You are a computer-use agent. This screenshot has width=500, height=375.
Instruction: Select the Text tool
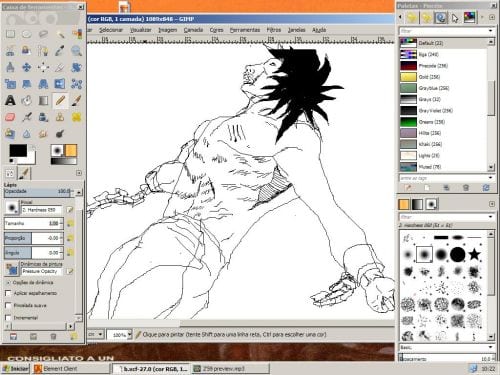(x=10, y=100)
